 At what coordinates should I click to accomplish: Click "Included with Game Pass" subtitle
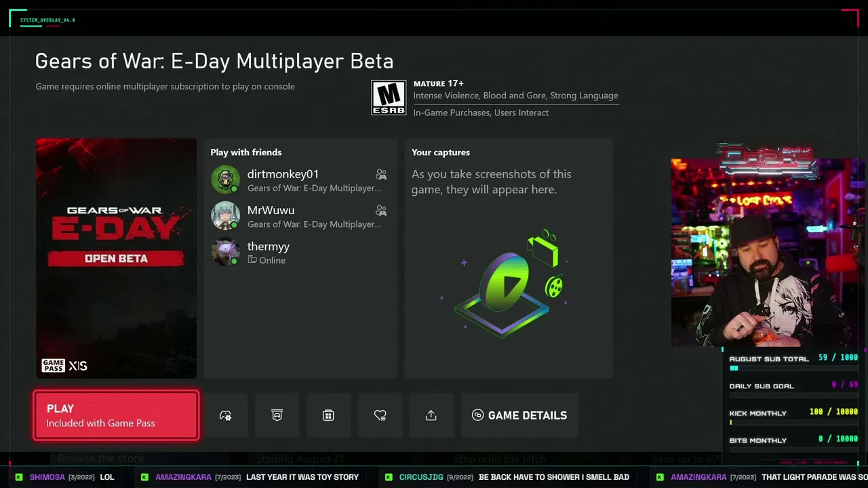(x=100, y=423)
